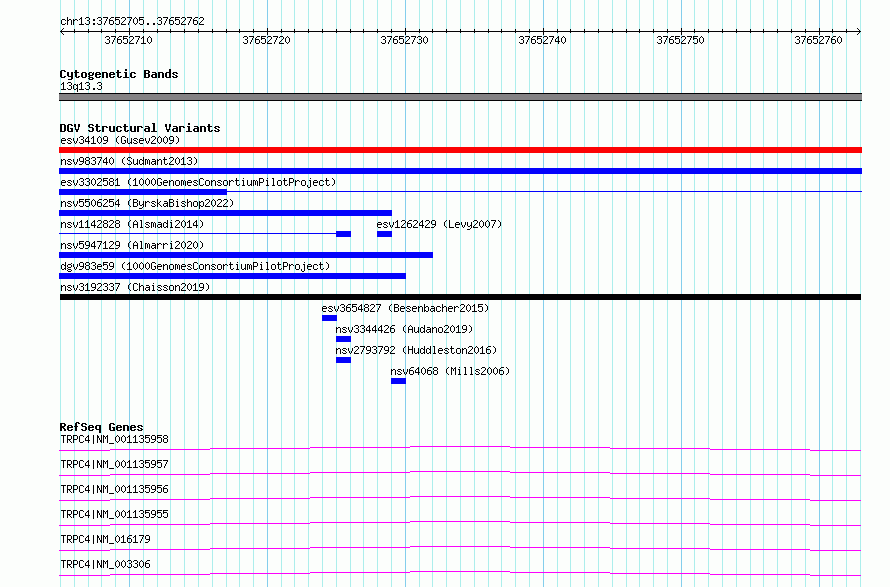The image size is (890, 587).
Task: Open variant nsv2793792 (Huddleston2016) label
Action: (415, 350)
